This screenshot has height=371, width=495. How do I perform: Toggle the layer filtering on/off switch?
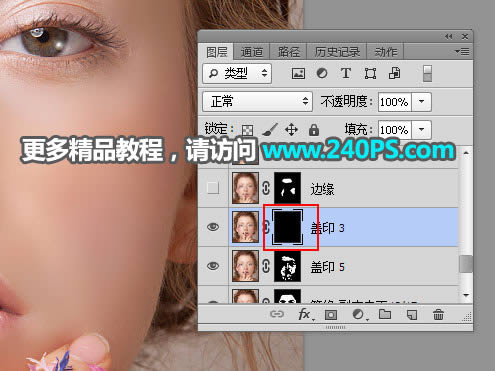pos(427,73)
